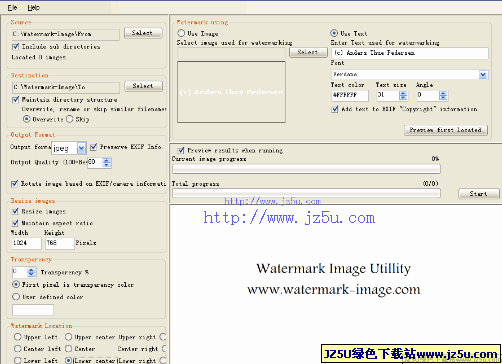Screen dimensions: 502x364
Task: Click Preview first located button
Action: coord(446,130)
